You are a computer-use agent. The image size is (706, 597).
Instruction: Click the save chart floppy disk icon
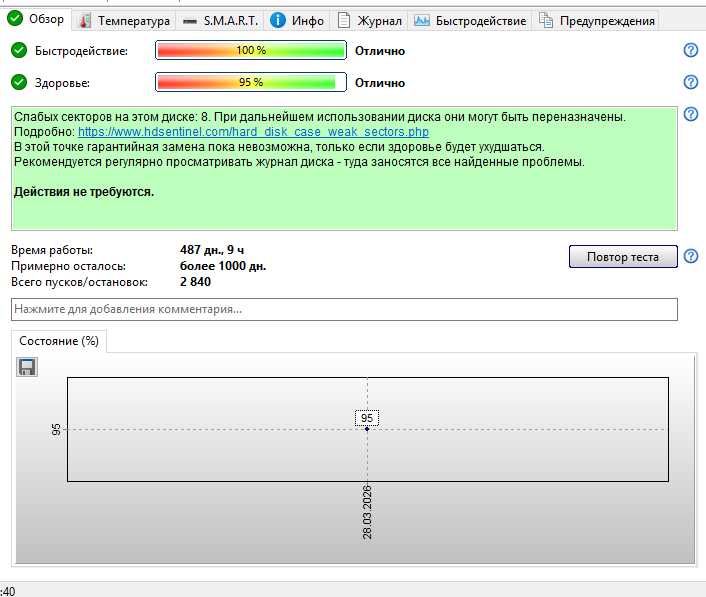(x=27, y=367)
